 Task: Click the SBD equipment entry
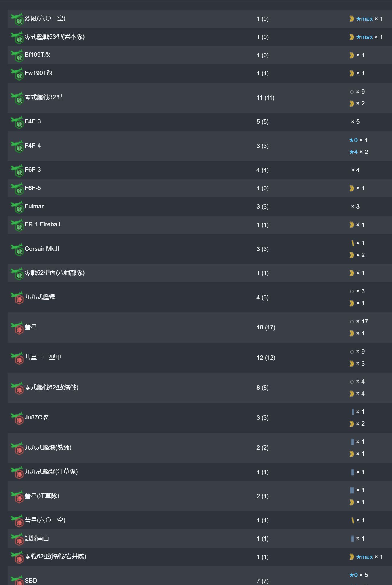[31, 581]
